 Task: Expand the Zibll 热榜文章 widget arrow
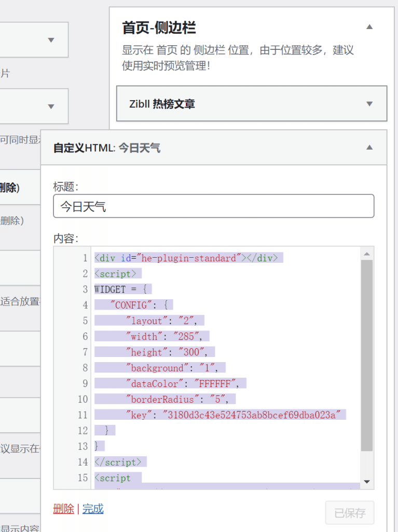[369, 104]
